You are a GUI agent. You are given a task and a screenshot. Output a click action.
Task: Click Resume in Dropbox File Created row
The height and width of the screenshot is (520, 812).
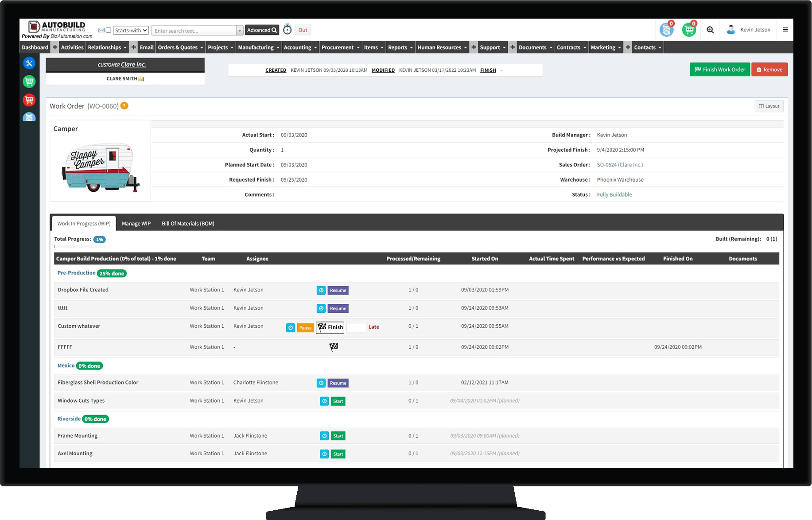coord(338,291)
